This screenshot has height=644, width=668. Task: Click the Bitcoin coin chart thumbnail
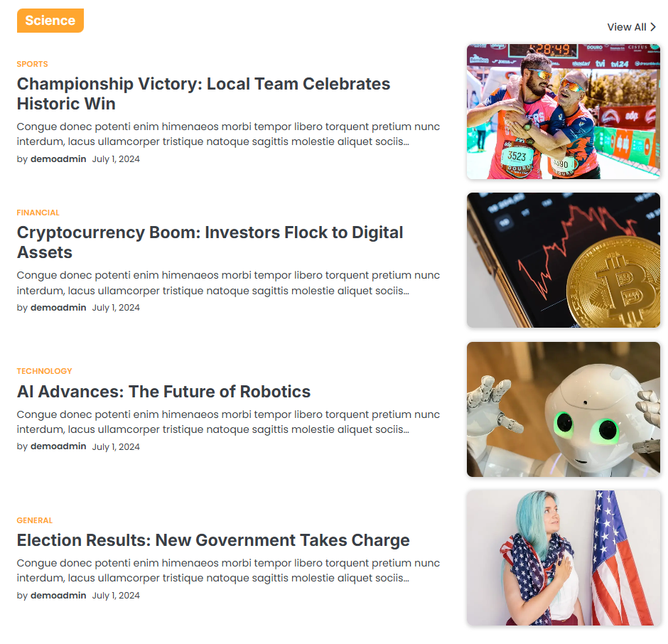coord(564,260)
